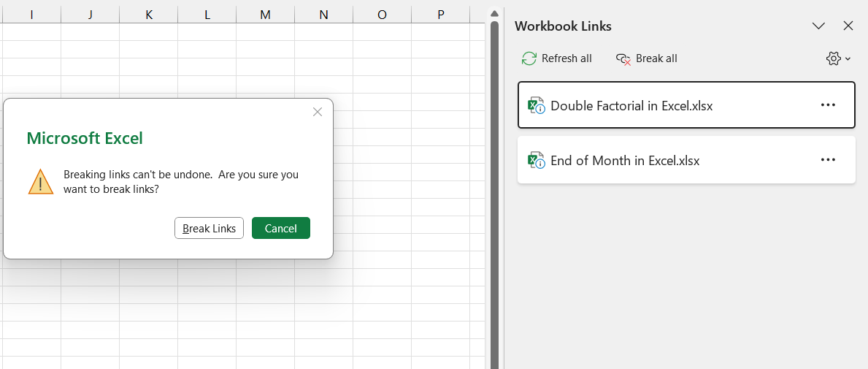Select the Double Factorial in Excel.xlsx link
This screenshot has height=369, width=868.
pyautogui.click(x=686, y=105)
